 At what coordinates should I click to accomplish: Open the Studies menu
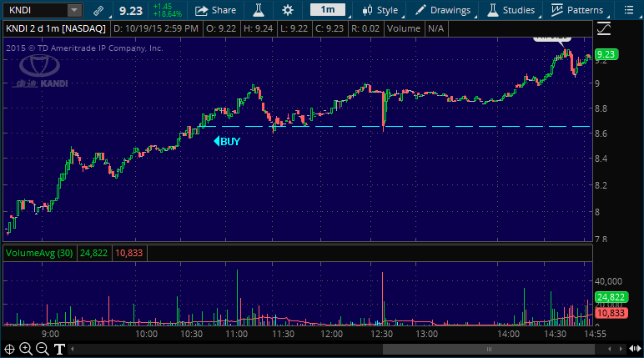[x=511, y=10]
